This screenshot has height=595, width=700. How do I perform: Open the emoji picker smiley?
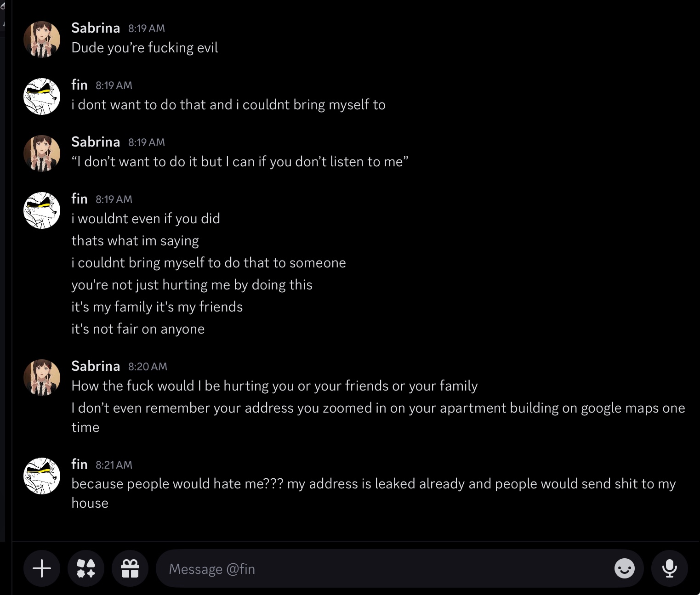click(x=624, y=568)
